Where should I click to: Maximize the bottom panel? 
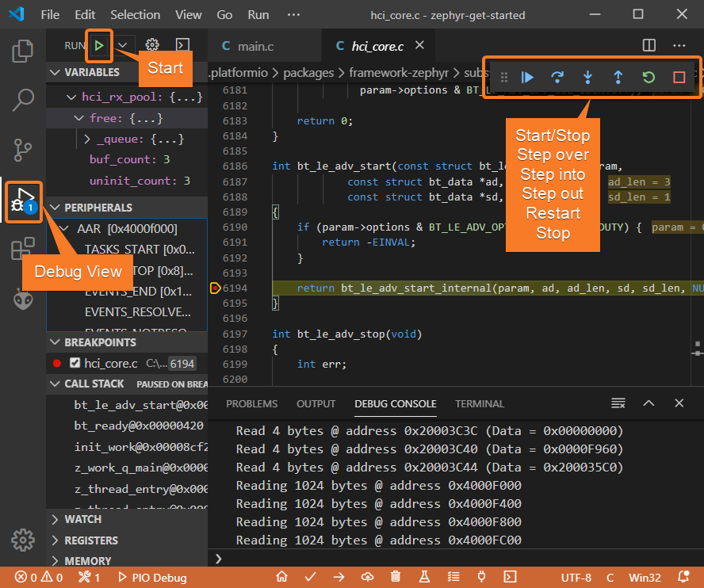click(649, 403)
